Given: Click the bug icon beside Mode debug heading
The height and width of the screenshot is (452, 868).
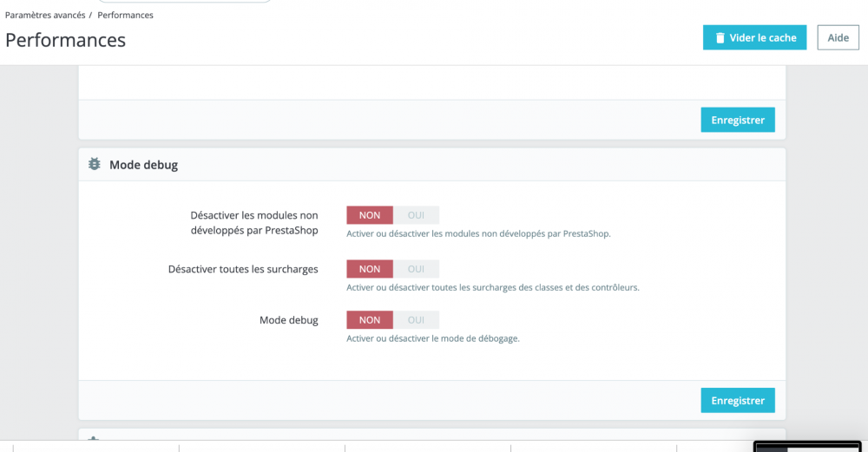Looking at the screenshot, I should click(x=95, y=164).
